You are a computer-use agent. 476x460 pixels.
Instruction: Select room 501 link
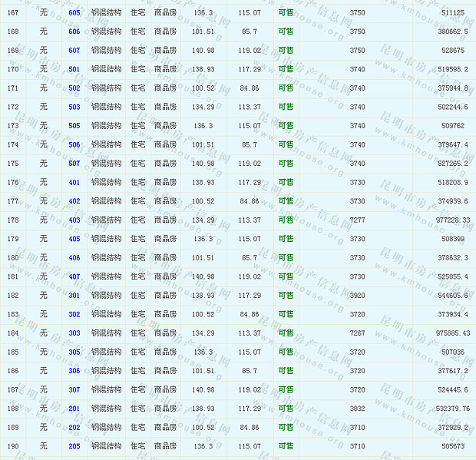74,69
